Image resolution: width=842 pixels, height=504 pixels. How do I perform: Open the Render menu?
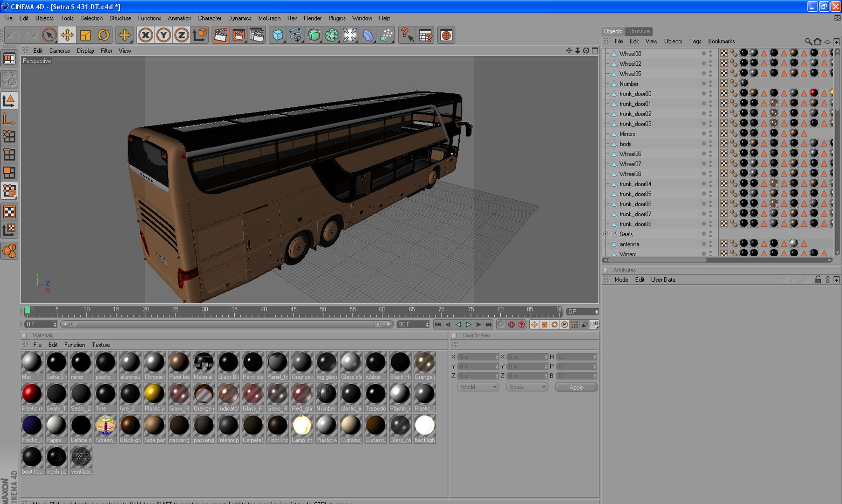[313, 18]
